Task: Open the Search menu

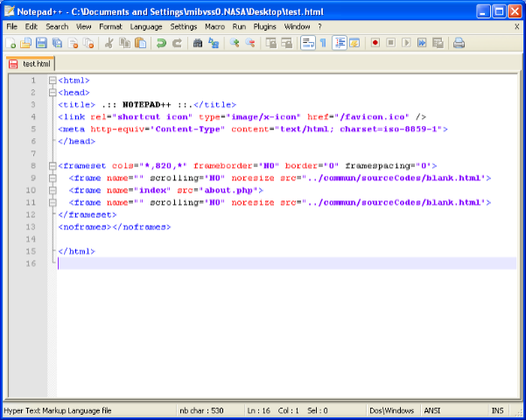Action: [57, 26]
